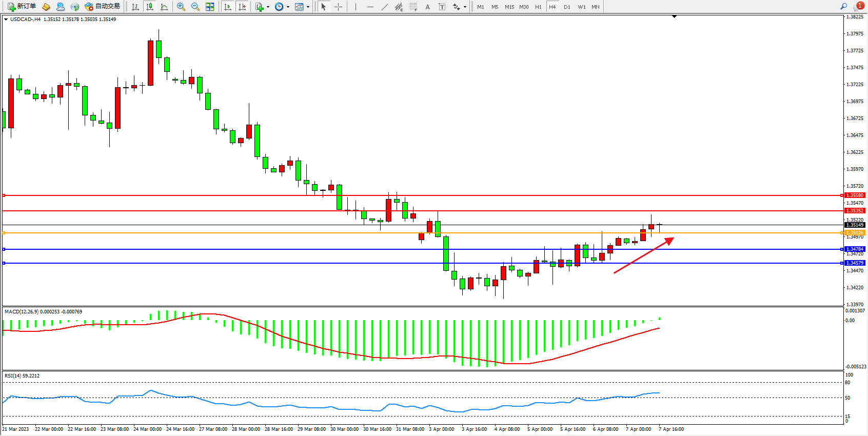The height and width of the screenshot is (436, 868).
Task: Toggle the chart auto scroll button
Action: tap(228, 7)
